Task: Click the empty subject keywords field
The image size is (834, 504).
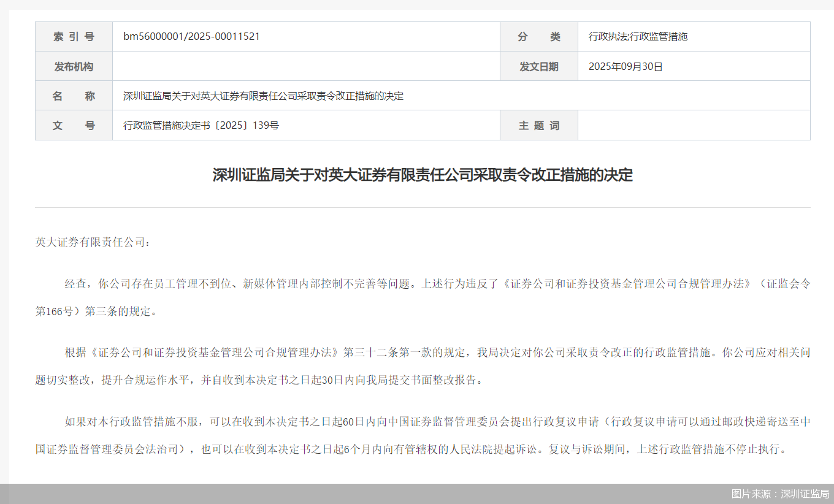Action: [693, 124]
